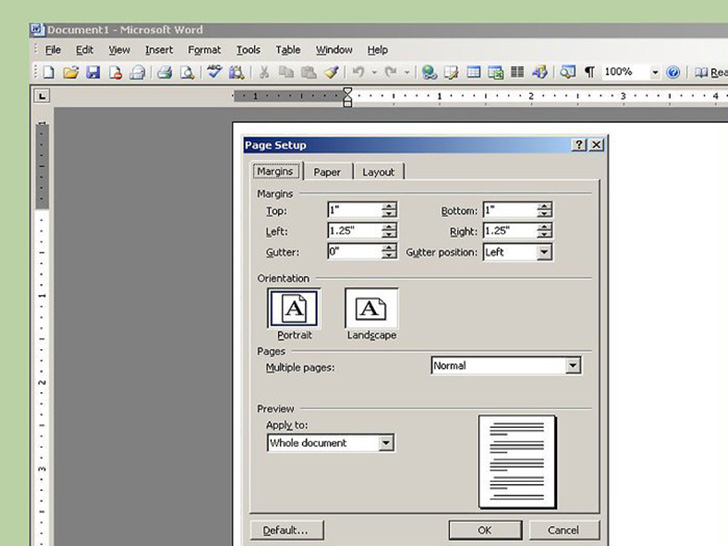The height and width of the screenshot is (546, 728).
Task: Click the New Blank Document icon
Action: 47,72
